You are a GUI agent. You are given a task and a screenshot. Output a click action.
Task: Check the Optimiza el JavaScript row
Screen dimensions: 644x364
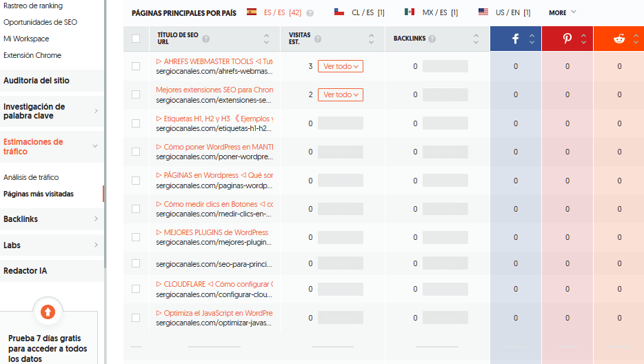136,318
